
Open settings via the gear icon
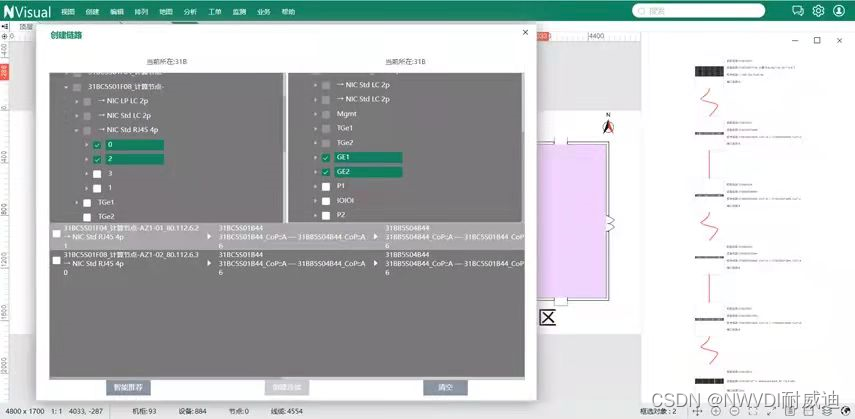[818, 11]
